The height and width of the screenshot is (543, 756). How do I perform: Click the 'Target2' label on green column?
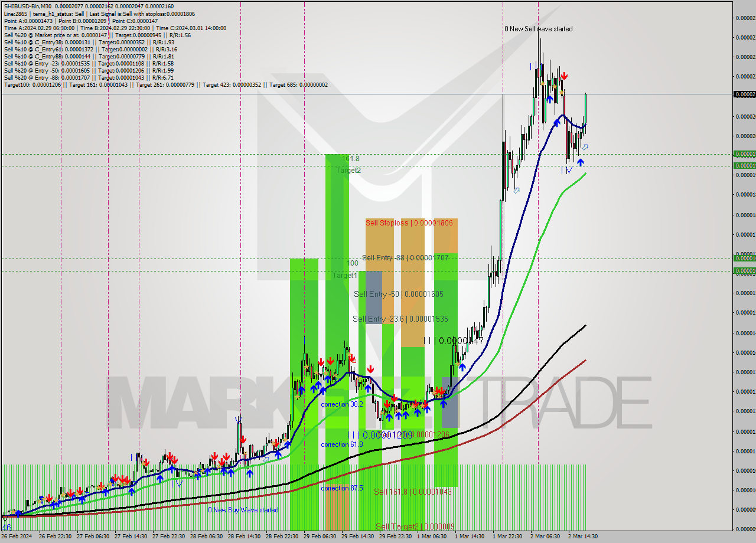[x=348, y=171]
